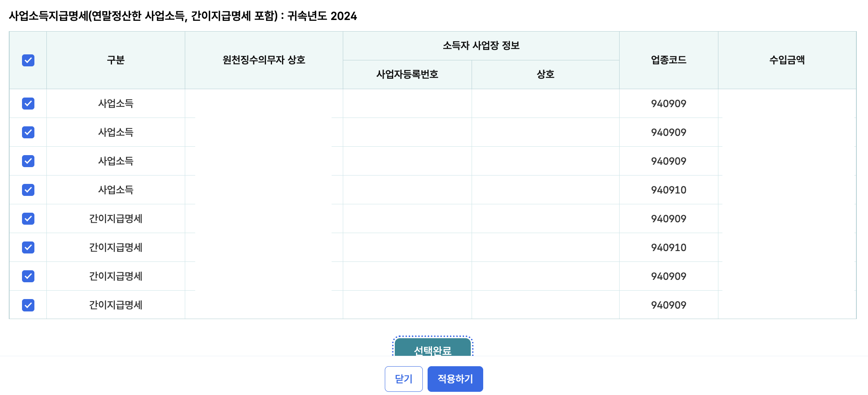The height and width of the screenshot is (395, 868).
Task: Uncheck the first 사업소득 row checkbox
Action: point(27,104)
